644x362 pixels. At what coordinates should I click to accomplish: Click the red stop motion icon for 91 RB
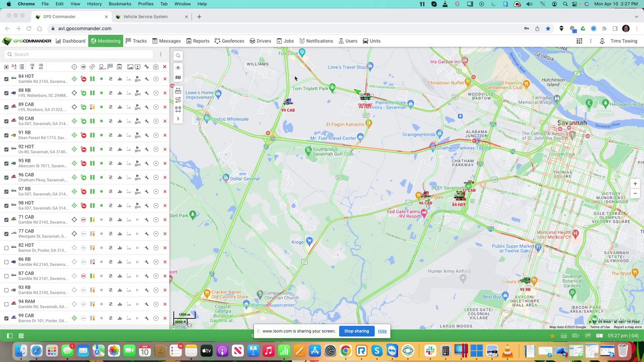tap(84, 135)
